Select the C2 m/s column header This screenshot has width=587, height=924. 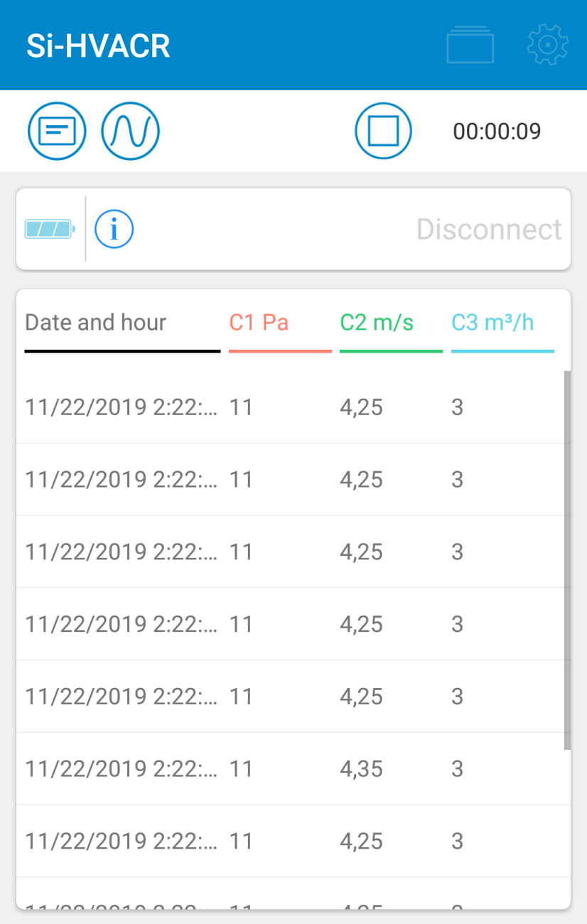click(377, 323)
